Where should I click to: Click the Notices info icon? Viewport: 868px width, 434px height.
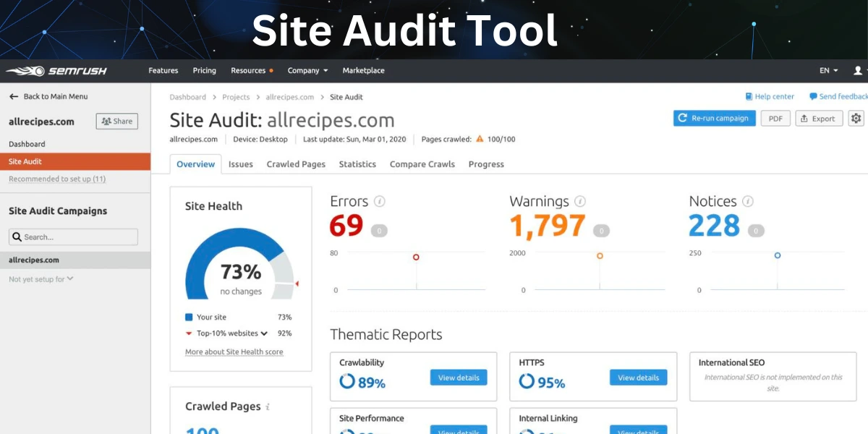click(x=748, y=202)
